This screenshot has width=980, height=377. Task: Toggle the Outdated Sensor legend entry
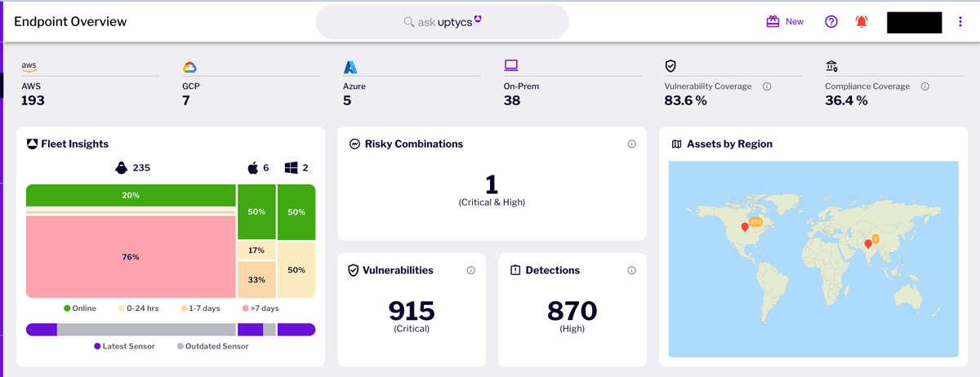click(x=212, y=346)
